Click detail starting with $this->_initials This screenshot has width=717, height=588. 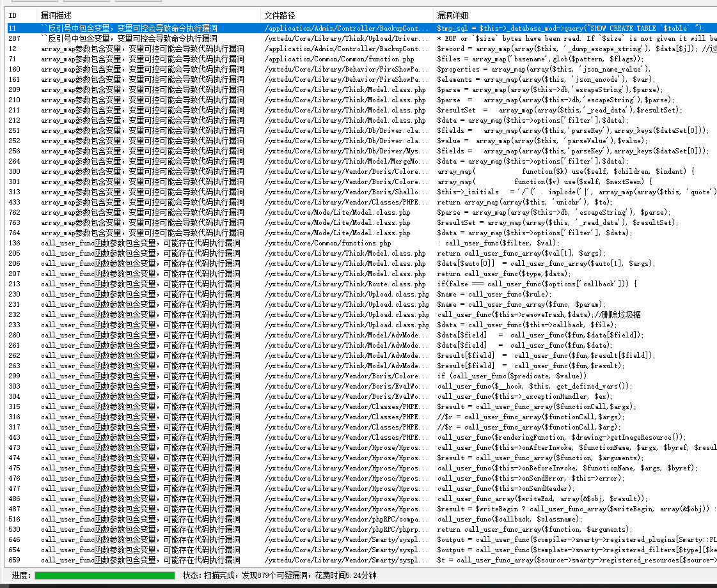coord(577,192)
